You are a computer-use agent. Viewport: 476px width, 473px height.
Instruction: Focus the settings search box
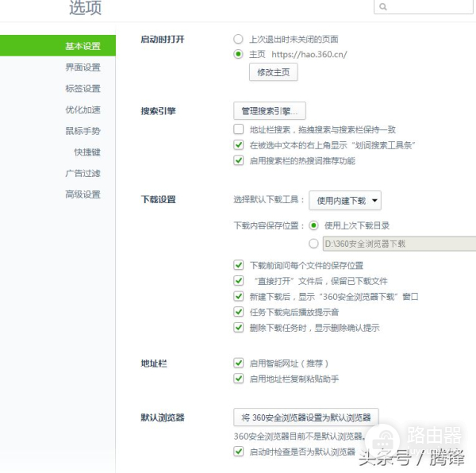coord(423,6)
